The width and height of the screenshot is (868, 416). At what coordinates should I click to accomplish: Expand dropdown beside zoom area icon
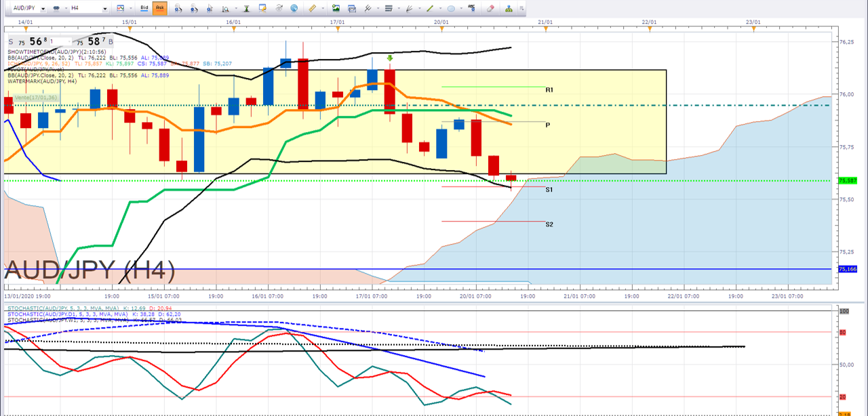[x=236, y=8]
